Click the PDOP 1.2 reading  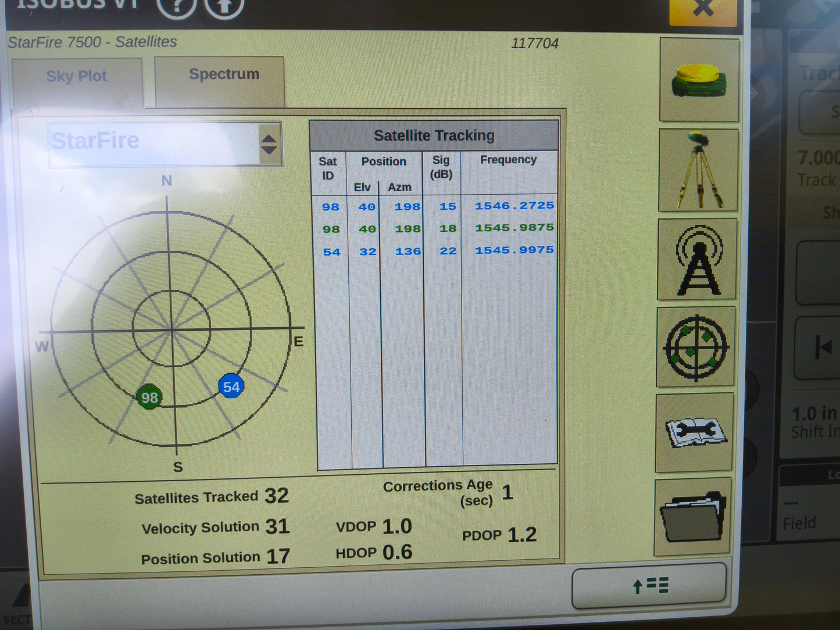(x=499, y=535)
